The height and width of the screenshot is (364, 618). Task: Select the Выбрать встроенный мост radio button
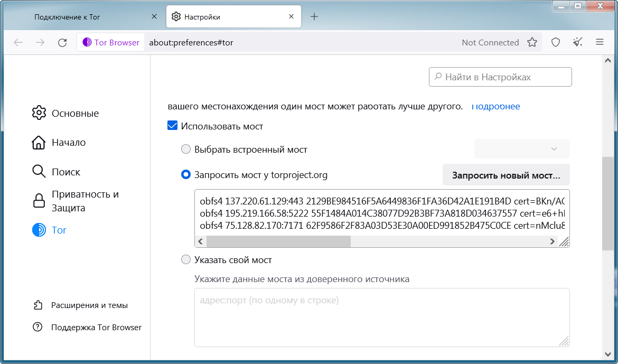(x=185, y=149)
